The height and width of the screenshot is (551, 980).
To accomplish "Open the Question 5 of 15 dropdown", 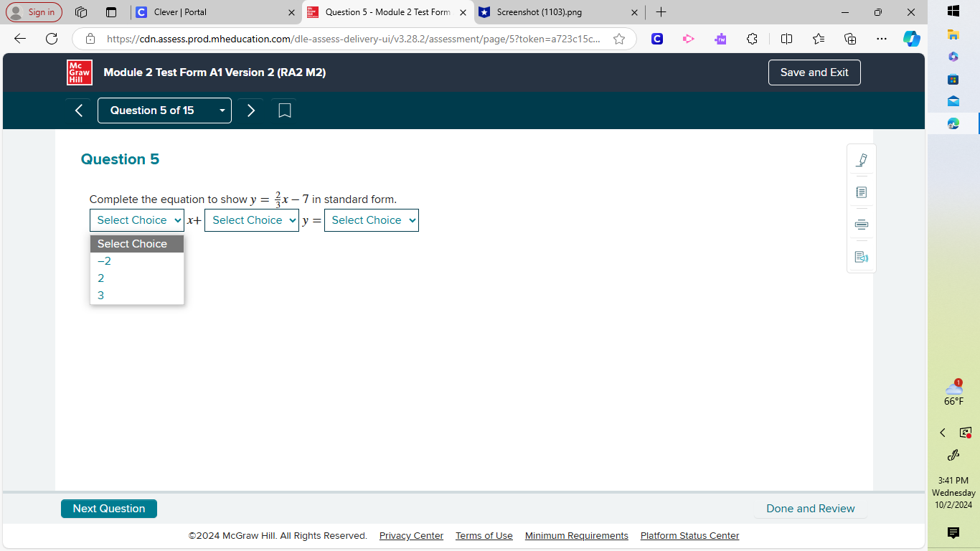I will 164,110.
